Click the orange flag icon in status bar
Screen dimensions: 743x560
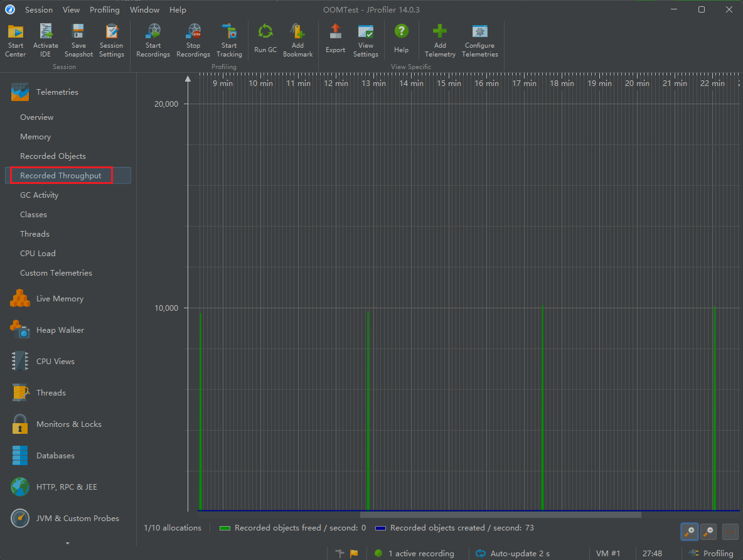click(354, 553)
